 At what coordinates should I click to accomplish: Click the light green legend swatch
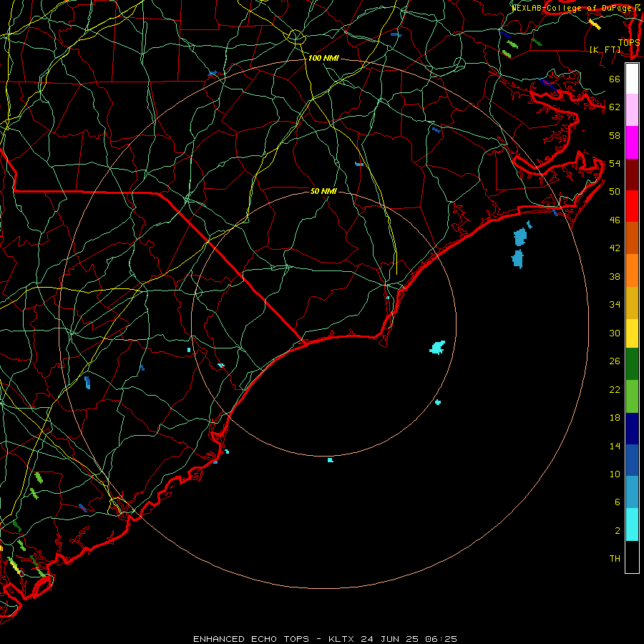coord(632,396)
